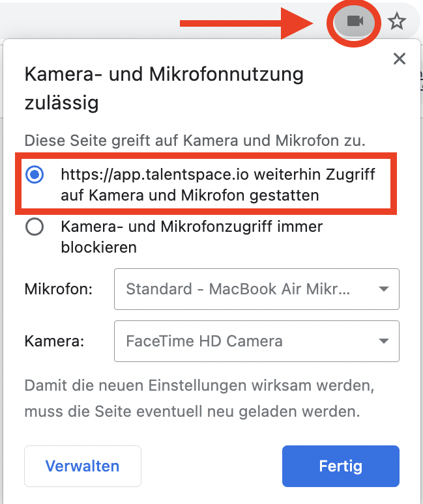Click the arrow on the Mikrofon dropdown
This screenshot has width=423, height=504.
pyautogui.click(x=383, y=289)
